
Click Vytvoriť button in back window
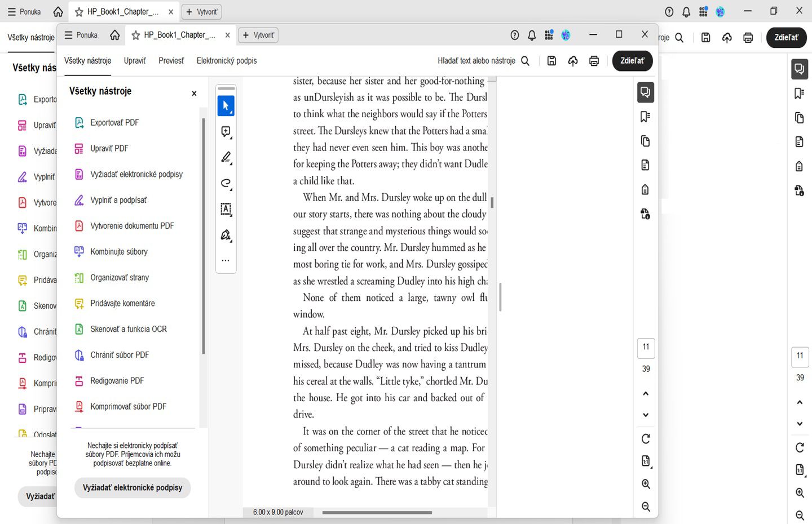click(x=201, y=12)
